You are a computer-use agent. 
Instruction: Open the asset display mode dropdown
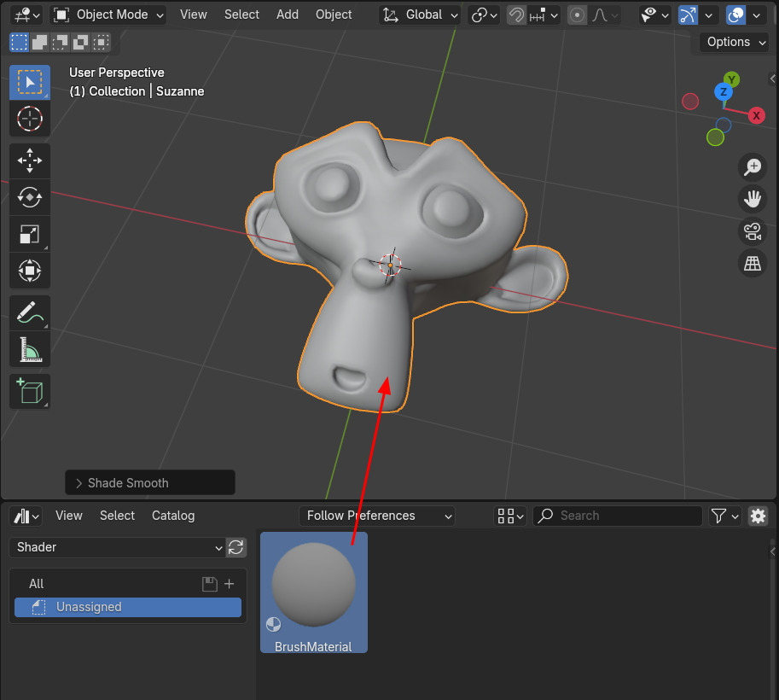pyautogui.click(x=510, y=516)
